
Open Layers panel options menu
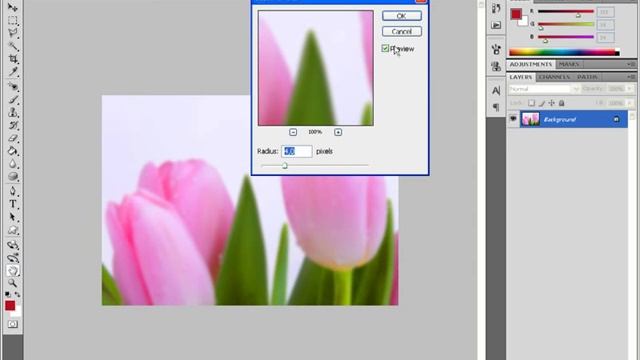tap(631, 77)
